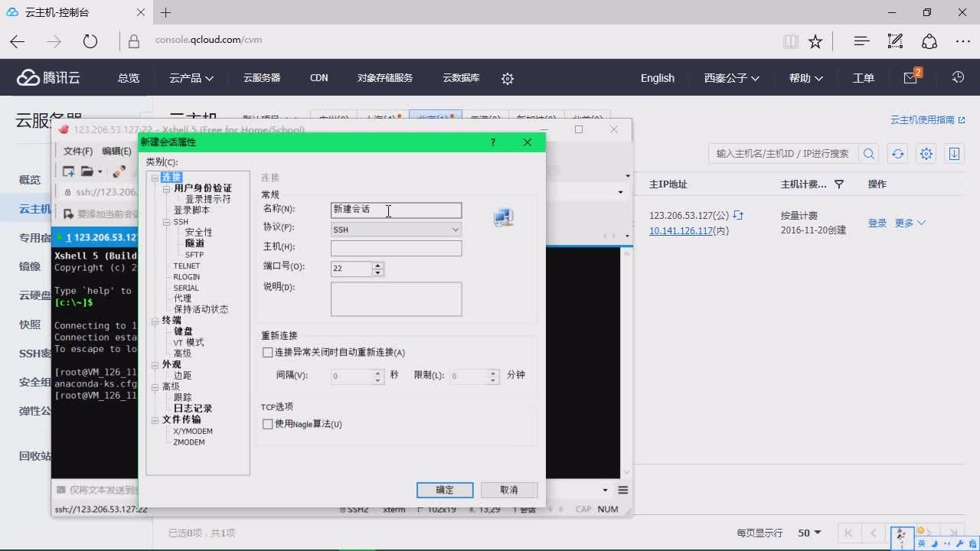
Task: Click the Xshell open folder toolbar icon
Action: [x=87, y=171]
